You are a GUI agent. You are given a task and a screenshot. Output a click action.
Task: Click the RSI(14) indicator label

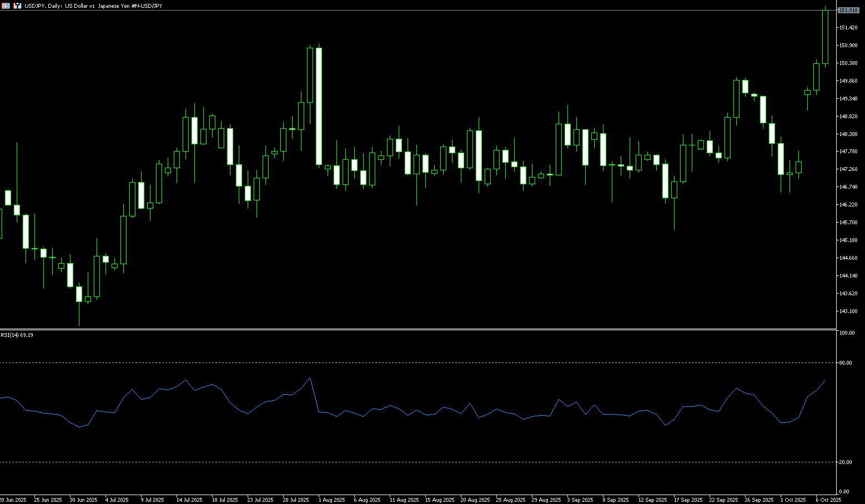point(17,335)
